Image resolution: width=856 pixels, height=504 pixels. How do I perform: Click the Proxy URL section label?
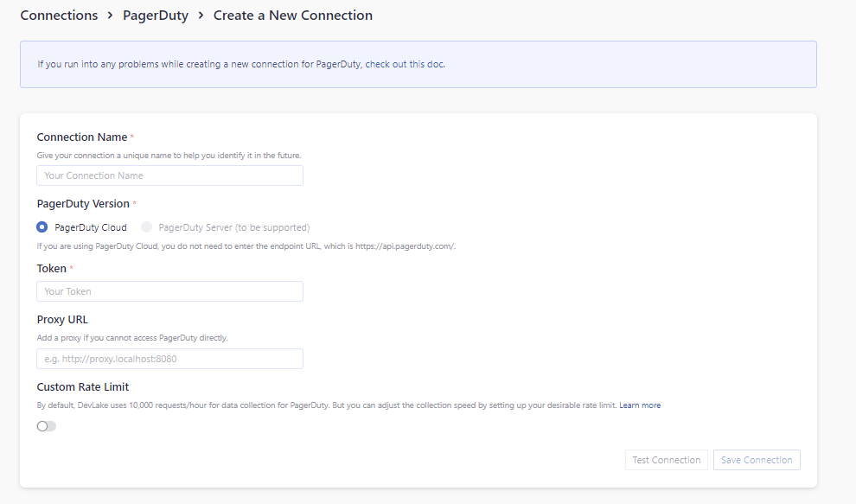pos(61,319)
